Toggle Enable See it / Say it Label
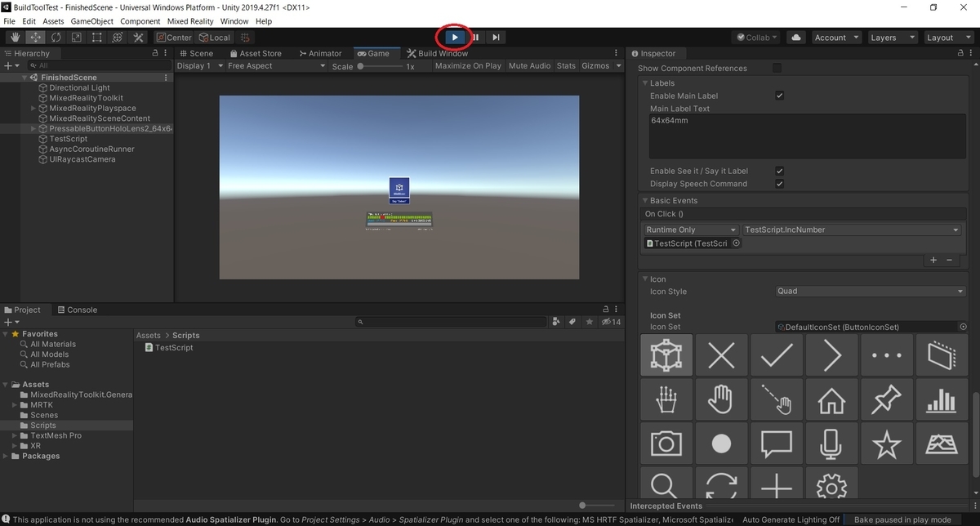The height and width of the screenshot is (526, 980). pyautogui.click(x=779, y=171)
